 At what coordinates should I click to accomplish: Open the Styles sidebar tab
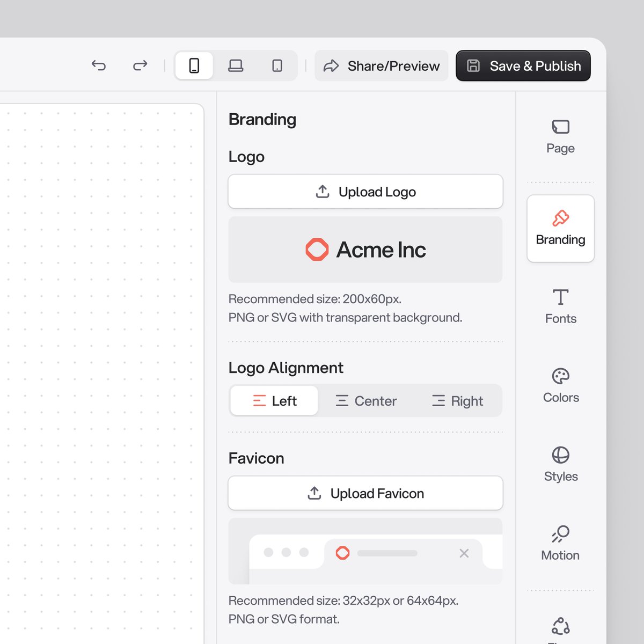tap(560, 464)
